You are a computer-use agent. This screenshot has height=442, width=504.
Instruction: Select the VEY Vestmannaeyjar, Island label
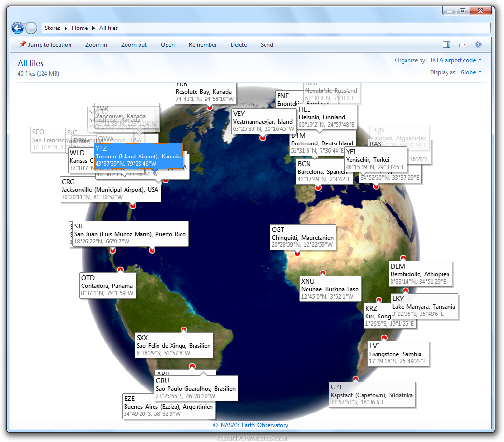pyautogui.click(x=264, y=121)
